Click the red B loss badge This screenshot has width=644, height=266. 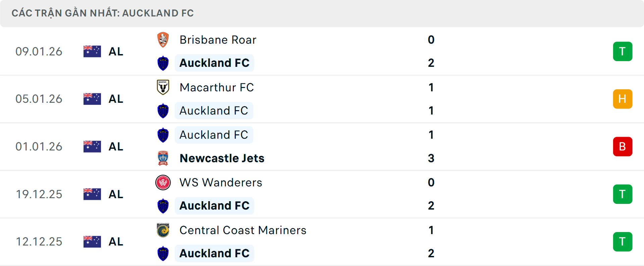coord(623,146)
